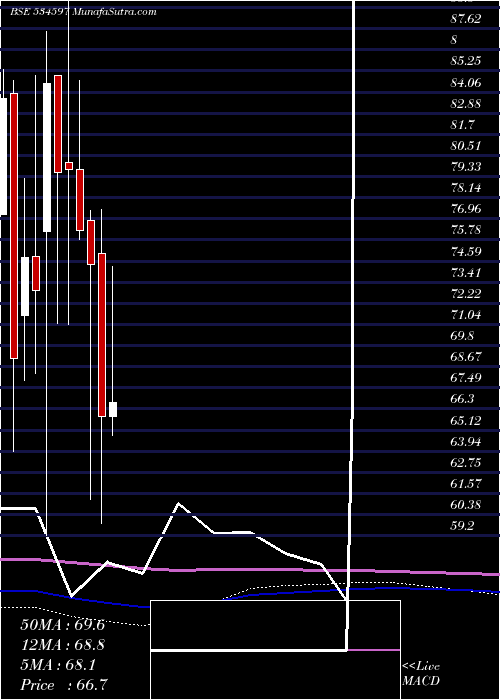
Task: Click the 65.12 price axis label
Action: click(x=466, y=421)
